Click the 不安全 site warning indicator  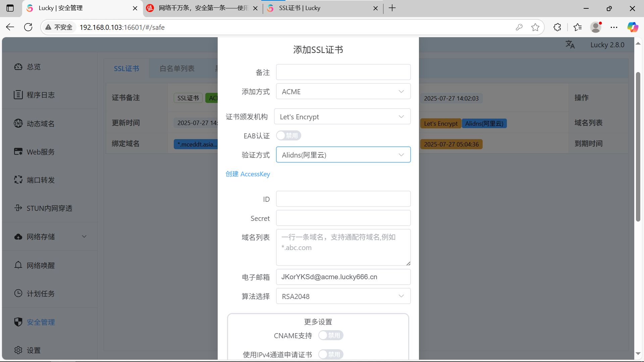pos(59,27)
